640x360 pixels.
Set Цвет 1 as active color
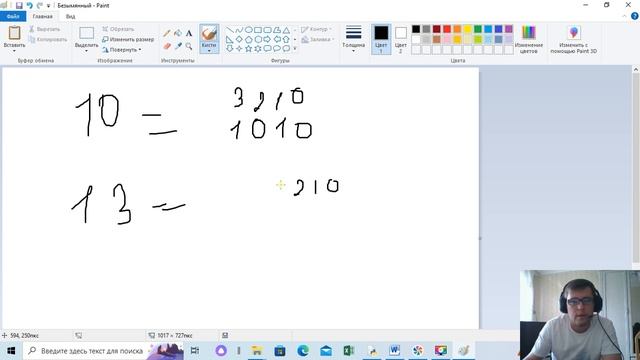[x=381, y=39]
